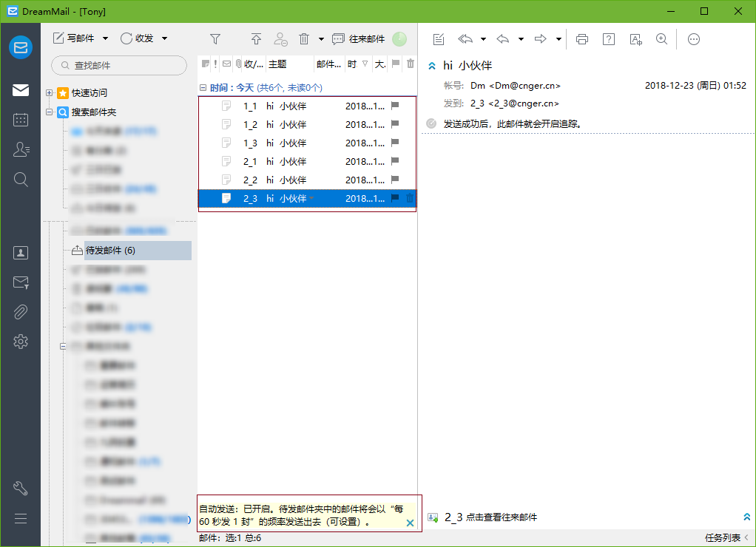
Task: Open the contacts list icon in the sidebar
Action: [21, 149]
